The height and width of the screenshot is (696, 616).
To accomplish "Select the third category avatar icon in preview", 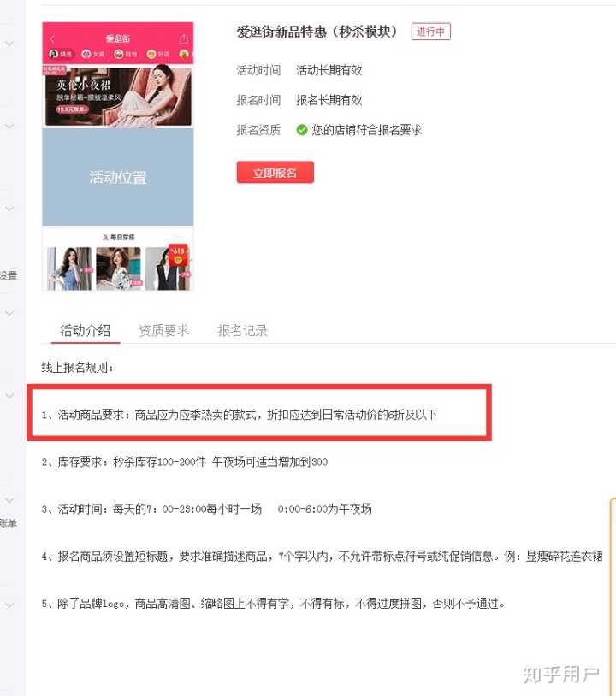I will 119,54.
